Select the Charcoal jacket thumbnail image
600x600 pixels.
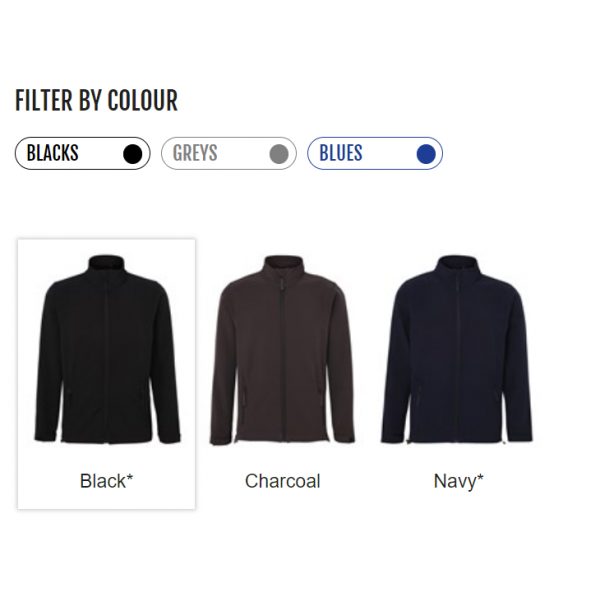282,350
